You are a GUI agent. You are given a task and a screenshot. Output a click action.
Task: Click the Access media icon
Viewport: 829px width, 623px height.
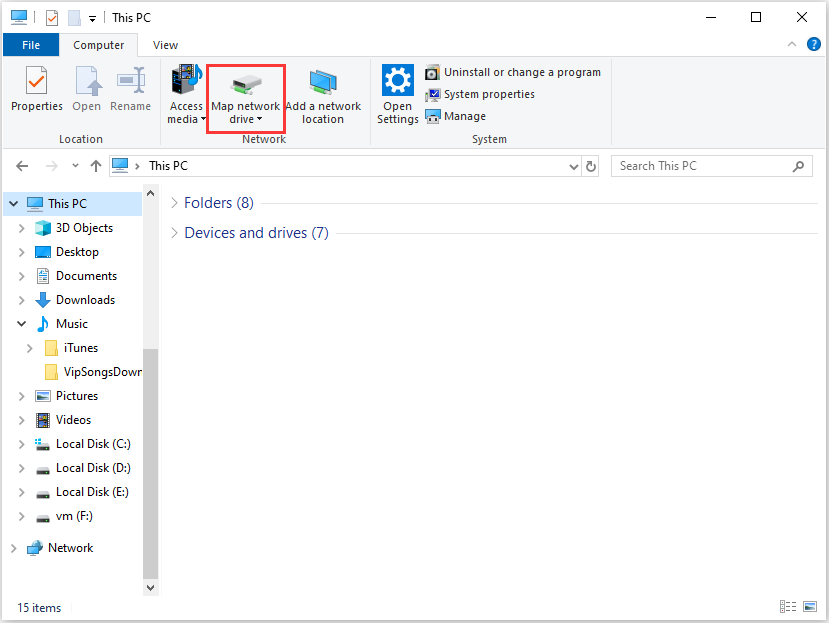click(x=186, y=92)
